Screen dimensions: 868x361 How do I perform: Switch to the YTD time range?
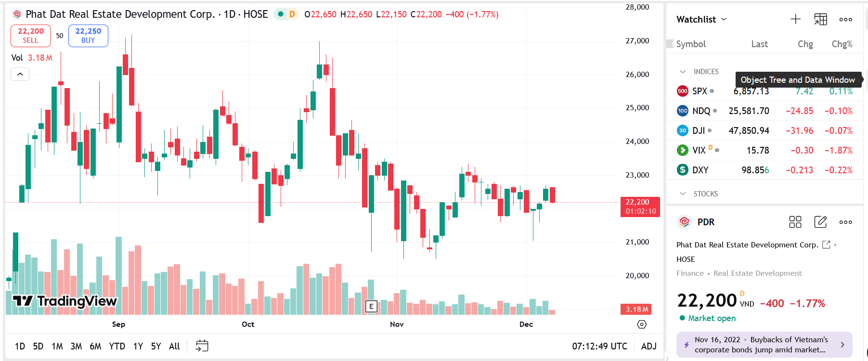click(x=117, y=346)
